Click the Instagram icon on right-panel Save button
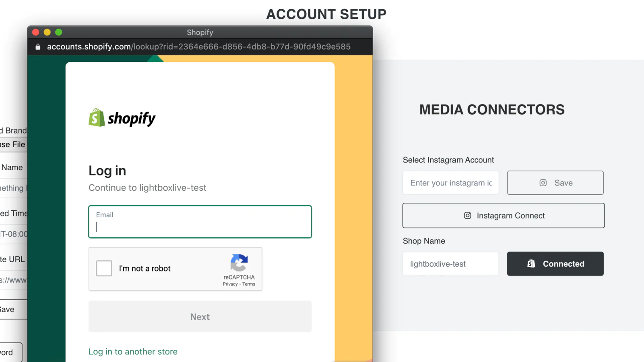 pos(543,183)
